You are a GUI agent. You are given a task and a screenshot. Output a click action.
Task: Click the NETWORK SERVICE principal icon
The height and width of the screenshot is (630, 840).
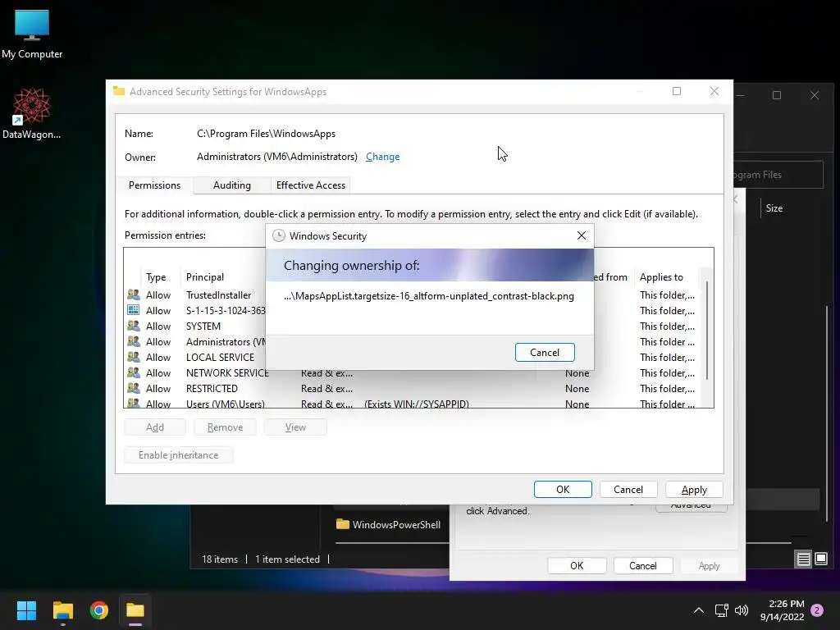click(134, 372)
